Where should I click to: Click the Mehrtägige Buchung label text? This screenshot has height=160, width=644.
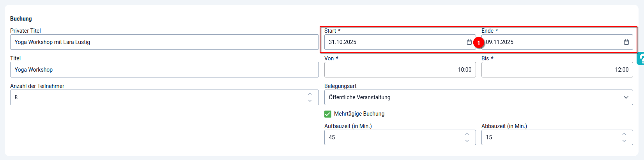click(359, 114)
